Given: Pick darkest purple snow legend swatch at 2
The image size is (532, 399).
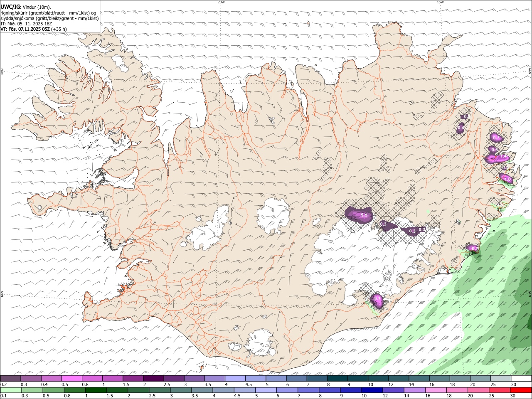Looking at the screenshot, I should 153,378.
